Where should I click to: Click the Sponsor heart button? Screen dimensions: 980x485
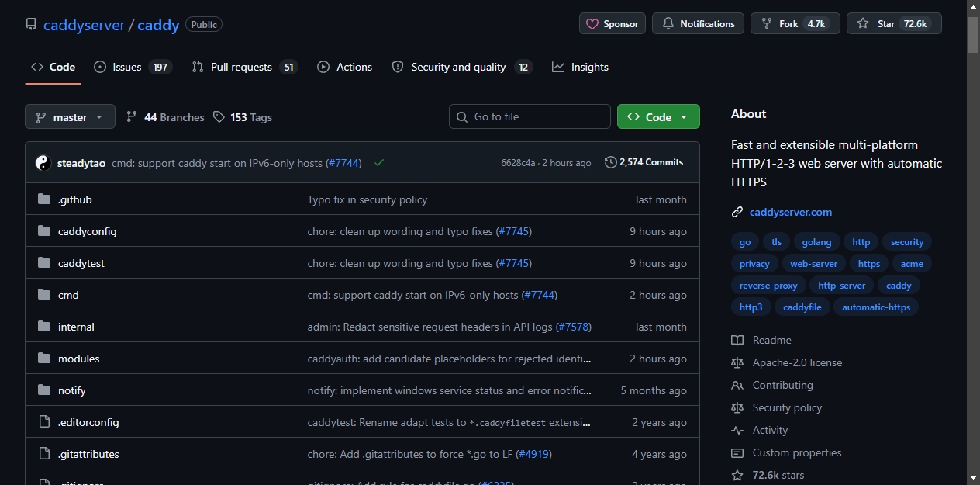(612, 24)
